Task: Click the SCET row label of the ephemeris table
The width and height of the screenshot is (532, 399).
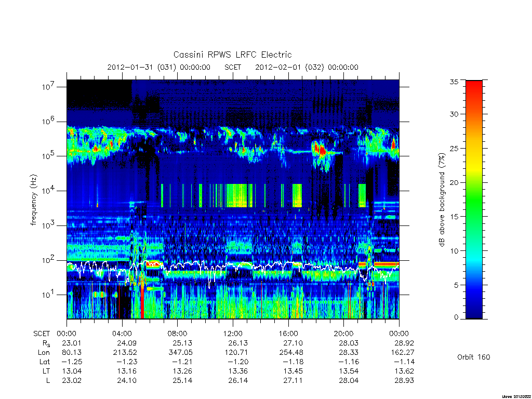Action: click(42, 334)
